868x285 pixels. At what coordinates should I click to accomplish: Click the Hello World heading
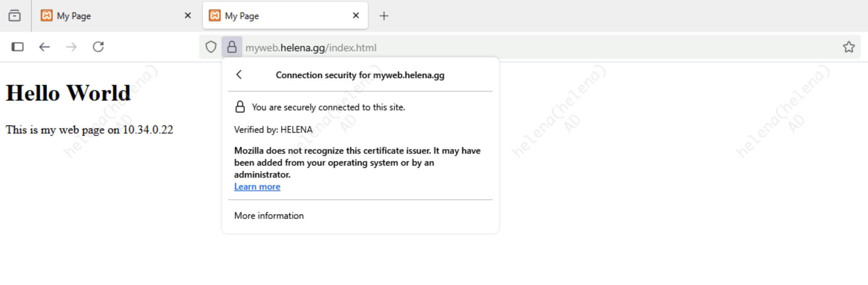click(x=68, y=93)
